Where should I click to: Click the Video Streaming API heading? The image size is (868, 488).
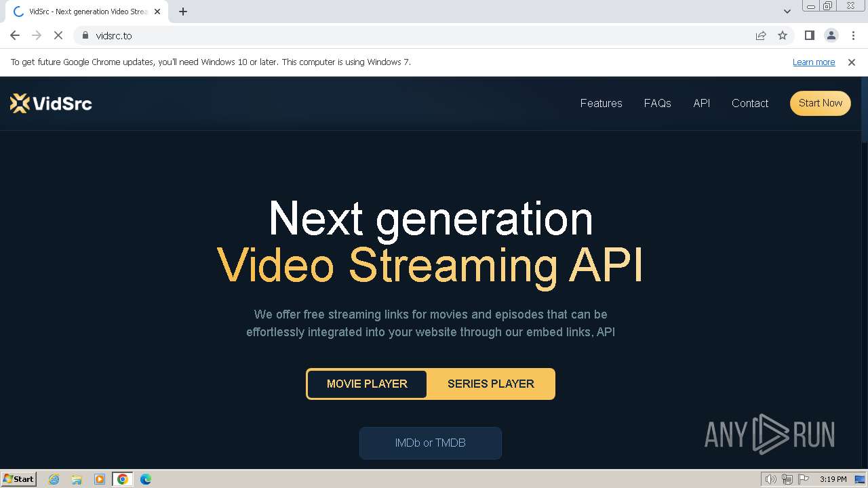point(430,265)
